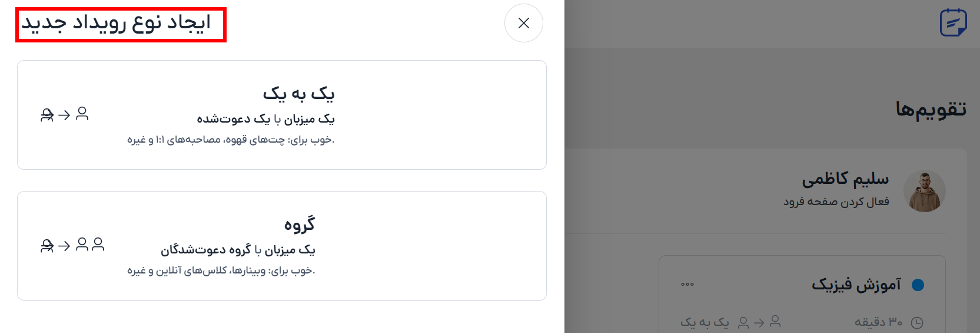Click the "یک میزبان با گروه دعوت‌شدگان" subtitle
The width and height of the screenshot is (980, 333).
coord(238,250)
